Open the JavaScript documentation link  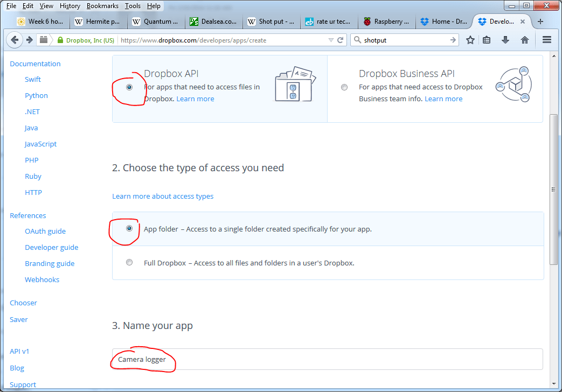click(x=40, y=144)
